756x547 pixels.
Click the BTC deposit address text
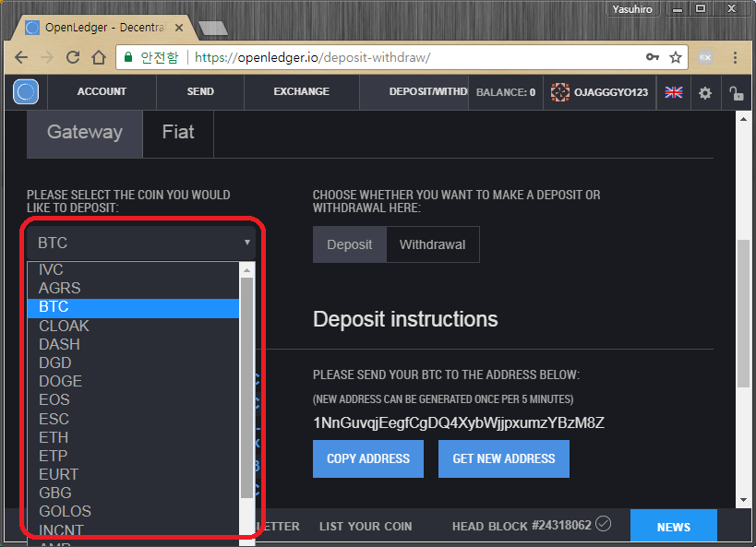click(459, 423)
